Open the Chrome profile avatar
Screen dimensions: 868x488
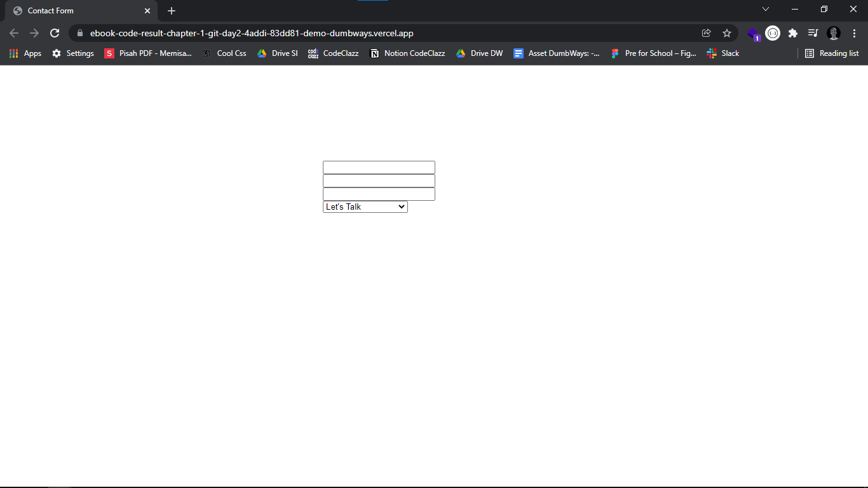click(834, 33)
